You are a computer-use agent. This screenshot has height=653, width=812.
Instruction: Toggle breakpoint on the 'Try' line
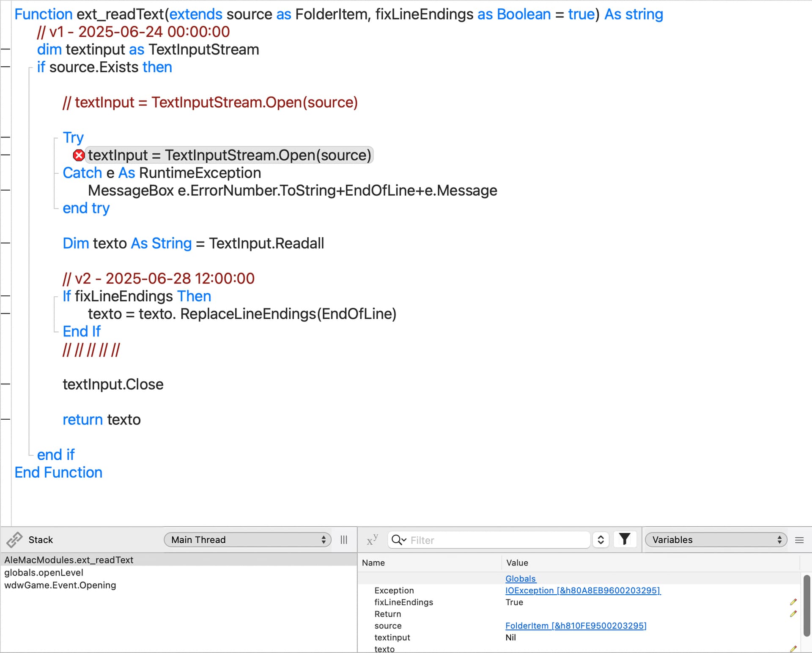tap(5, 137)
